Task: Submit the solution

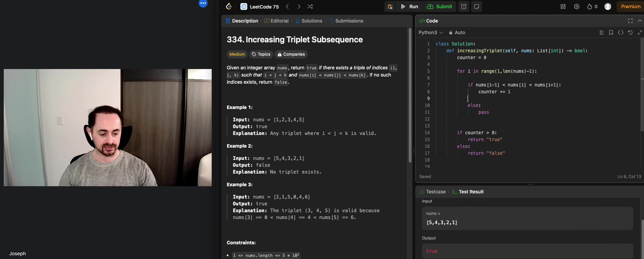Action: click(x=439, y=6)
